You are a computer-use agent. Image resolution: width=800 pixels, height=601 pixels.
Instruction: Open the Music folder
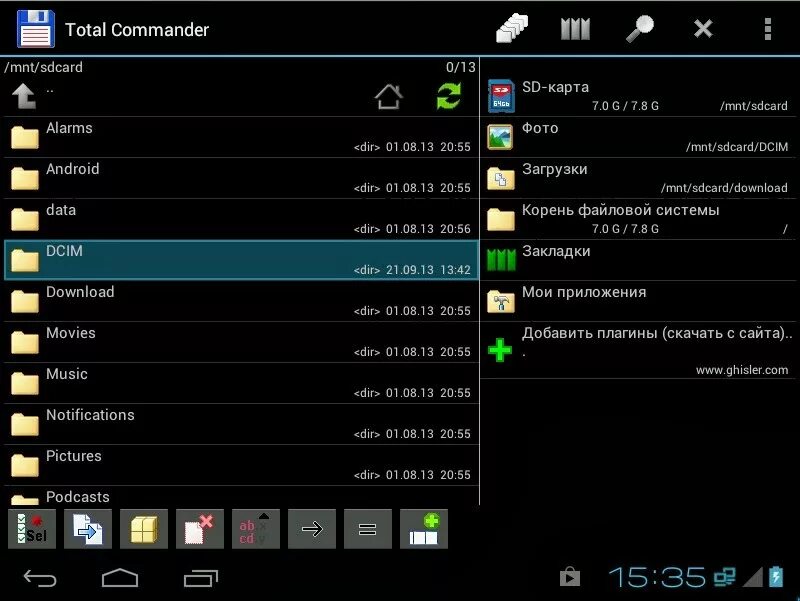tap(241, 383)
